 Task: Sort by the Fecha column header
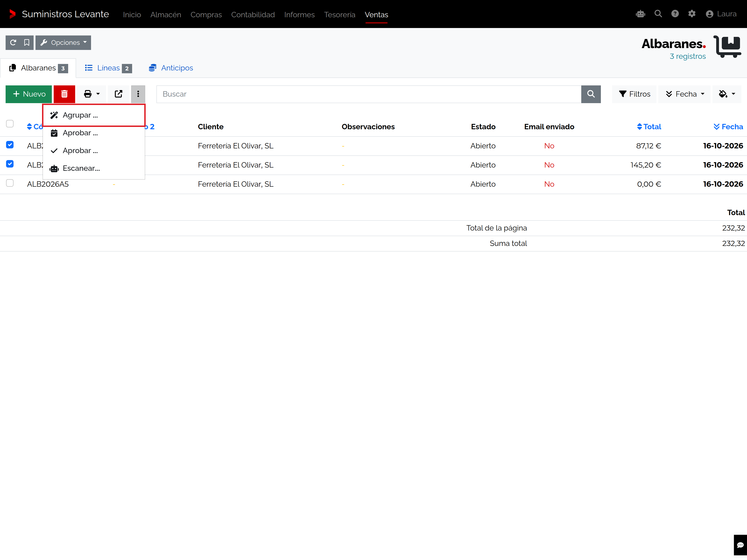pos(728,126)
